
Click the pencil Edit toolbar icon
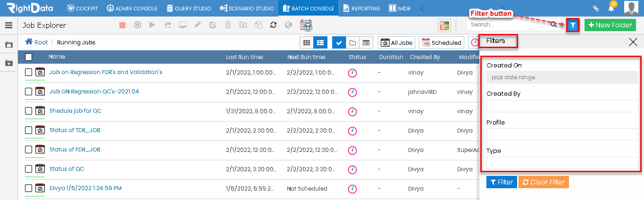click(198, 25)
